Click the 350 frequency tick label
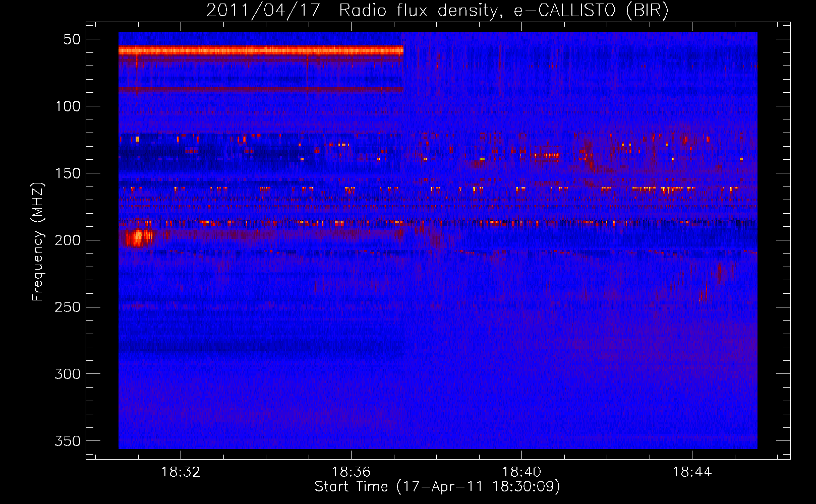Screen dimensions: 816x504 pyautogui.click(x=68, y=441)
